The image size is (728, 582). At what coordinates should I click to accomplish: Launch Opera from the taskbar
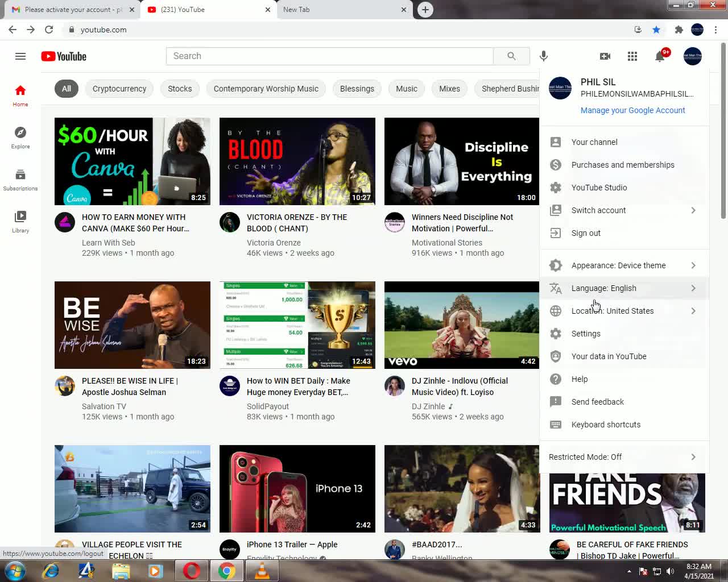192,570
